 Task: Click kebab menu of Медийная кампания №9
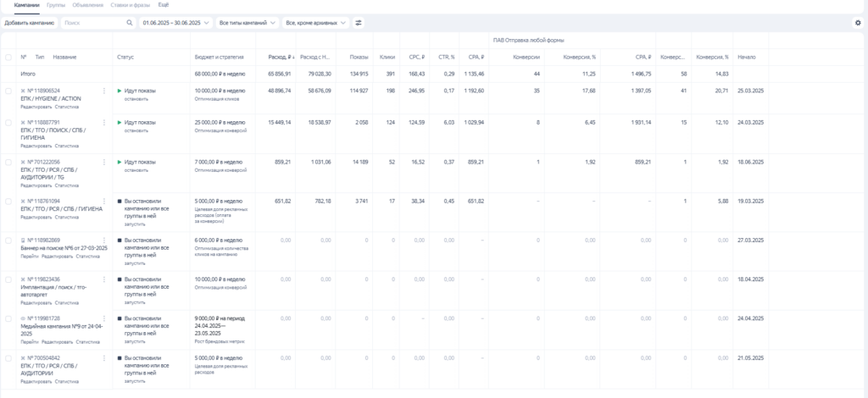tap(104, 318)
